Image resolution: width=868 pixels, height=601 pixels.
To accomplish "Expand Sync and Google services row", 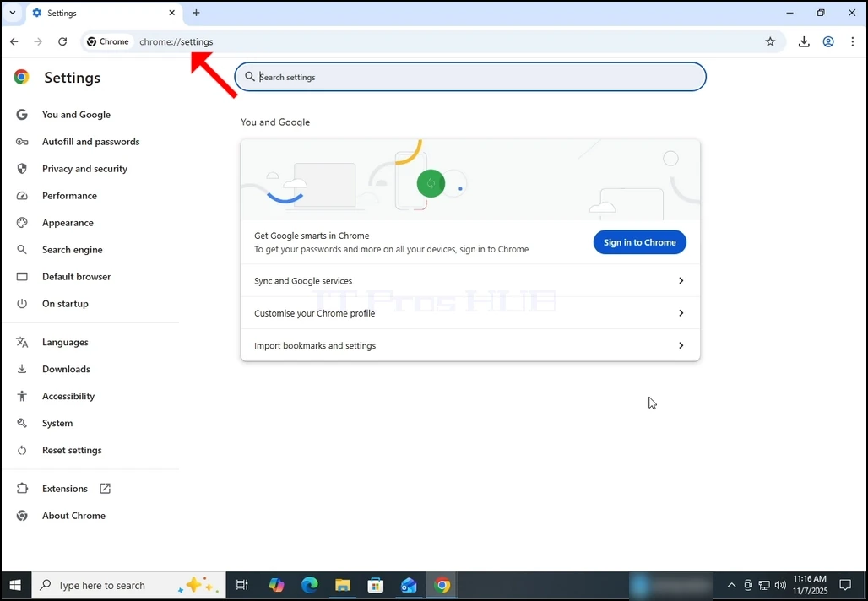I will click(x=470, y=280).
